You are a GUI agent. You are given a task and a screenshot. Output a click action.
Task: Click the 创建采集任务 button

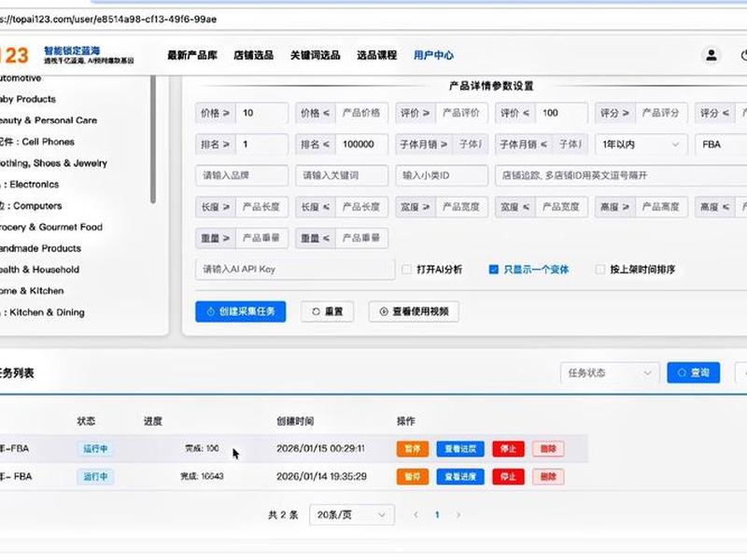241,312
